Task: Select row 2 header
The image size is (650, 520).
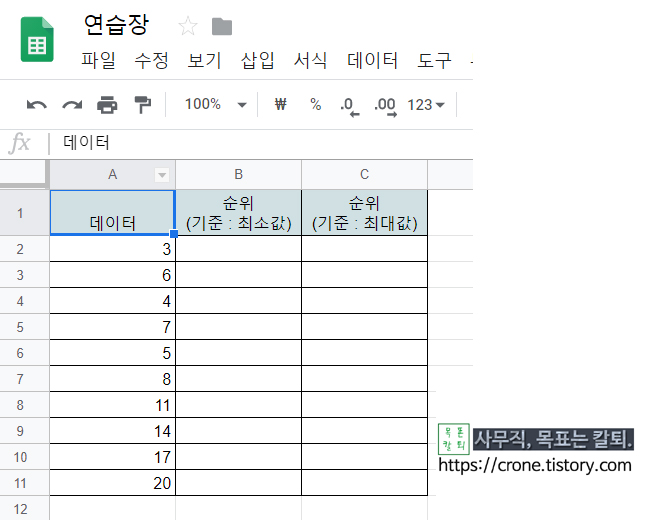Action: [24, 249]
